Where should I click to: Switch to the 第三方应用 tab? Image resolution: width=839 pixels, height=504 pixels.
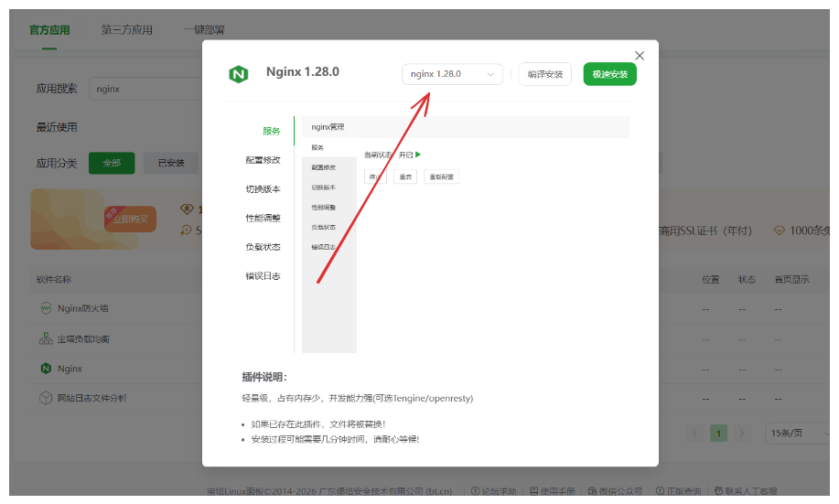pos(126,29)
